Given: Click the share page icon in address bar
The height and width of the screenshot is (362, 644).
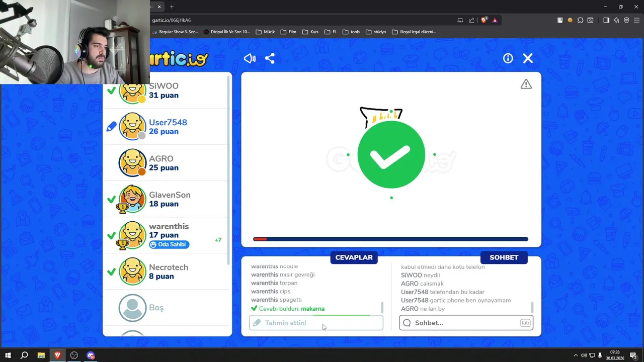Looking at the screenshot, I should coord(471,20).
